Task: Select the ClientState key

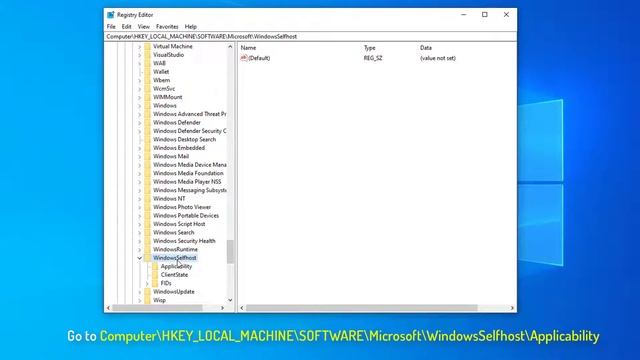Action: pos(174,275)
